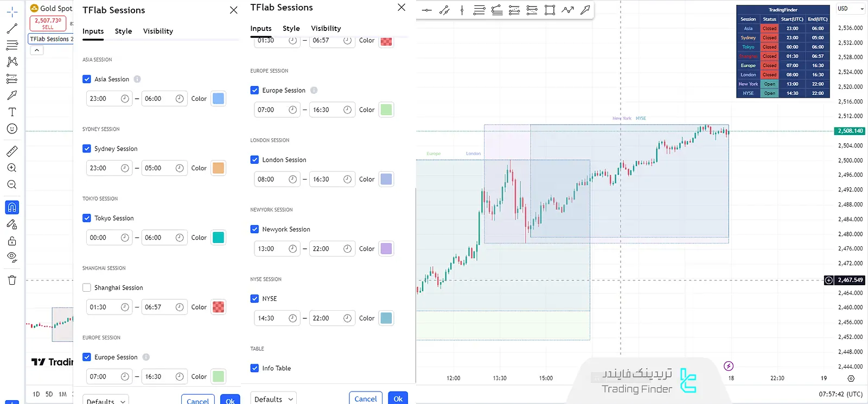Collapse the indicator legend with the chevron
The width and height of the screenshot is (868, 404).
tap(36, 50)
